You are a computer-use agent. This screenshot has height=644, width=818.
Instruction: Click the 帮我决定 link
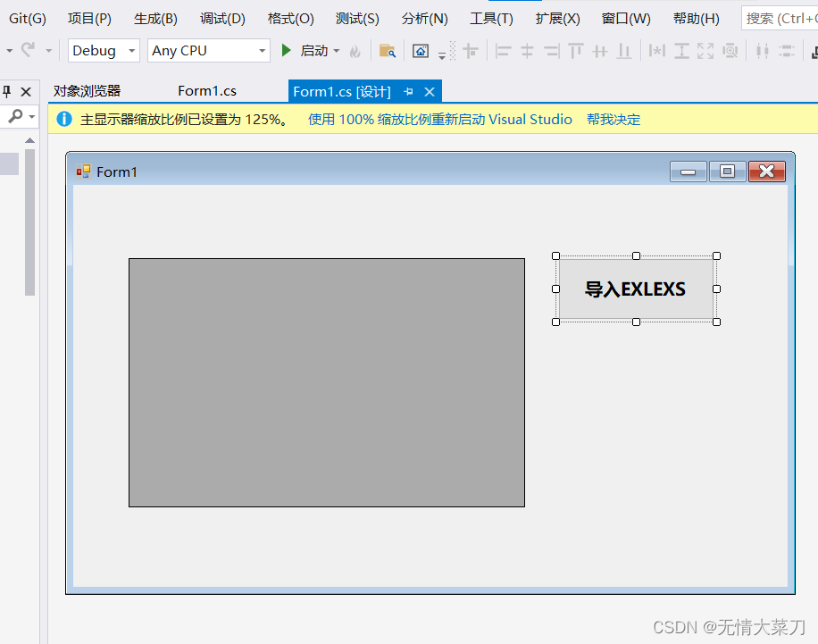613,120
